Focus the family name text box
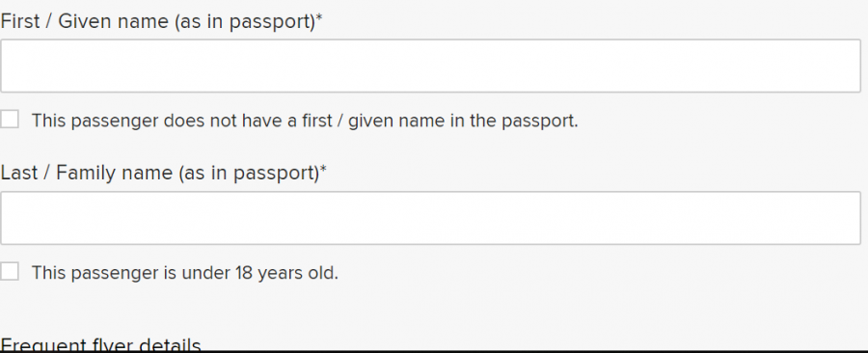868x353 pixels. [x=430, y=218]
